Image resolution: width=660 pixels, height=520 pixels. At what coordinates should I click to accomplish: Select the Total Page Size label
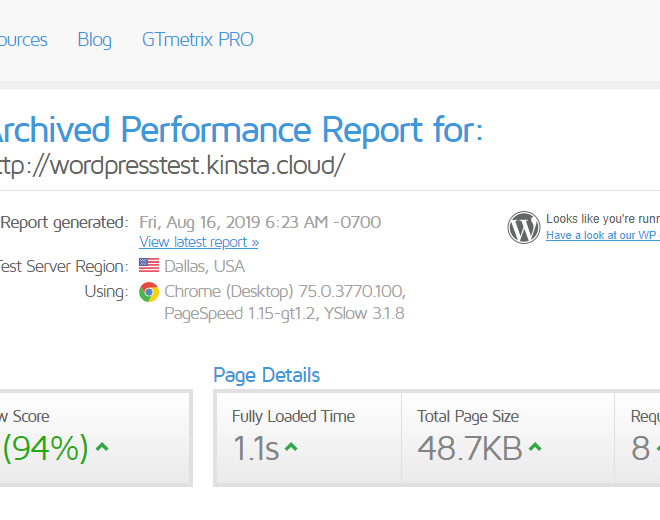click(468, 416)
